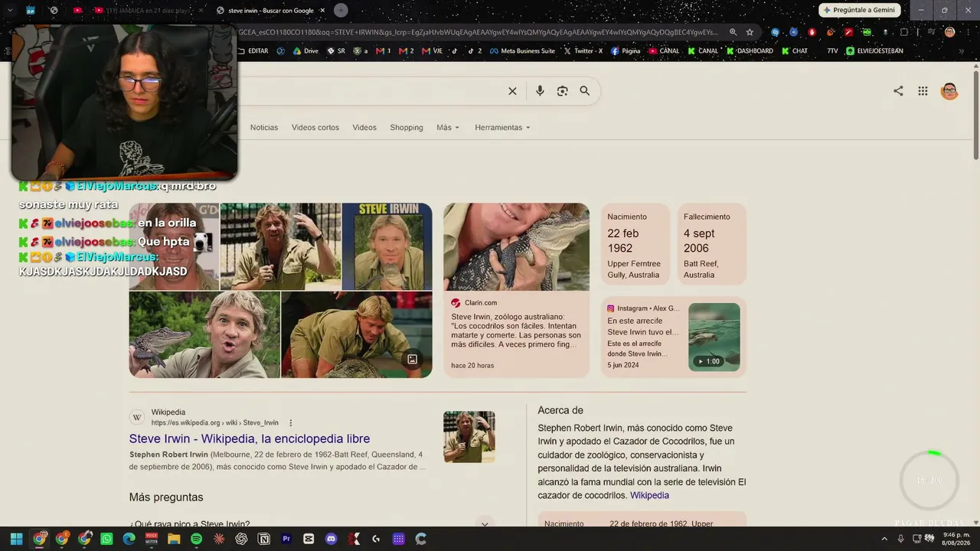The height and width of the screenshot is (551, 980).
Task: Bookmark this page with the star icon
Action: coord(750,32)
